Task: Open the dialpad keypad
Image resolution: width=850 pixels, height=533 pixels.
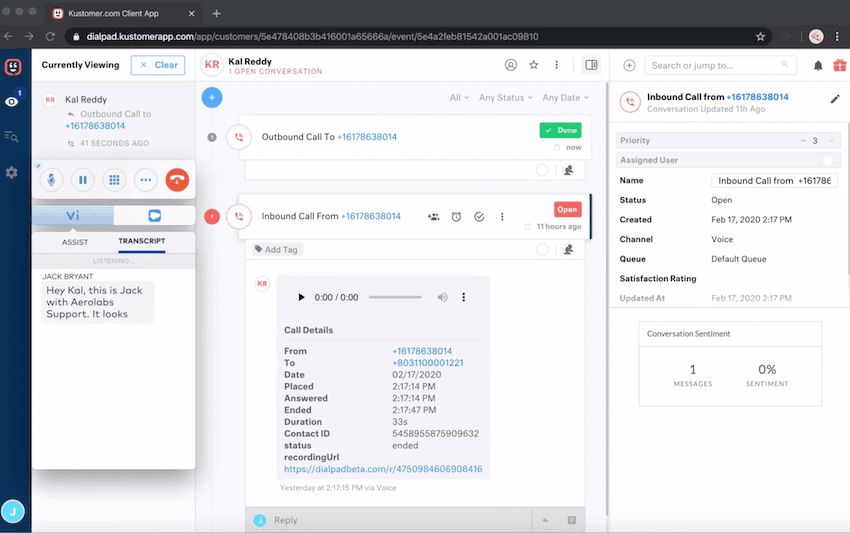Action: [x=114, y=180]
